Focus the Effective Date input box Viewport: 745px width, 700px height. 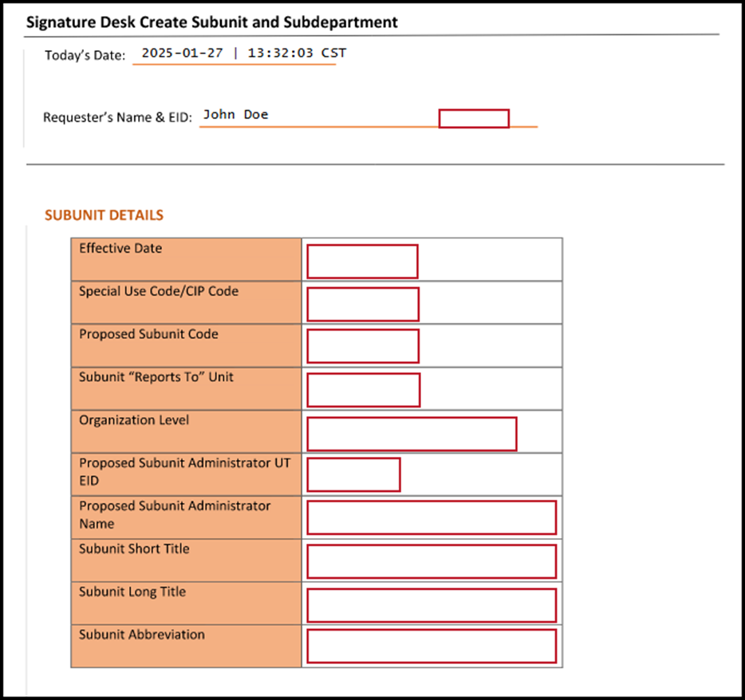coord(362,262)
